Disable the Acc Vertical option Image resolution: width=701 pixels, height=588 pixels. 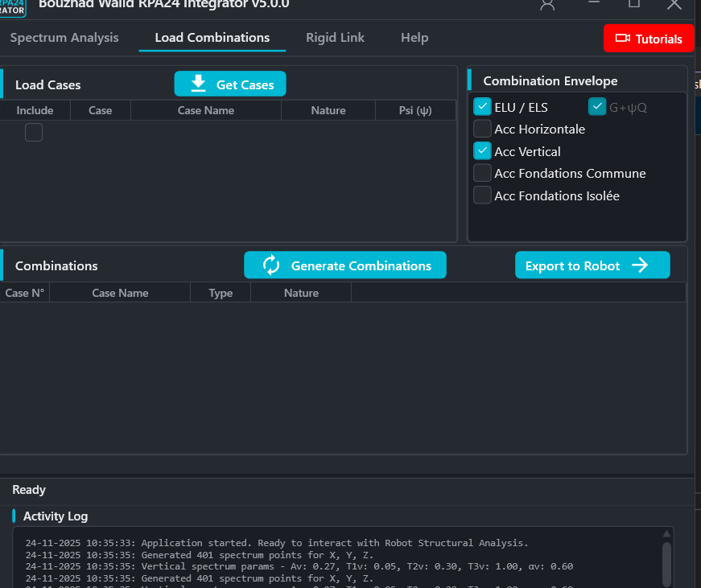(481, 150)
